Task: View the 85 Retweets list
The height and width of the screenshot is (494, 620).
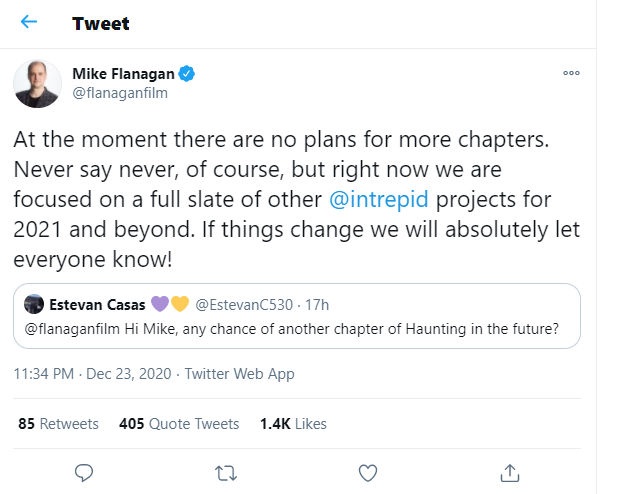Action: [x=59, y=424]
